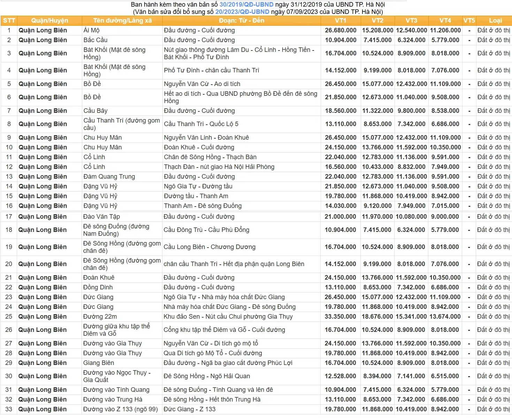Select VT3 price 15.341.000 of Đường 22m
Viewport: 512px width, 420px height.
coord(411,317)
